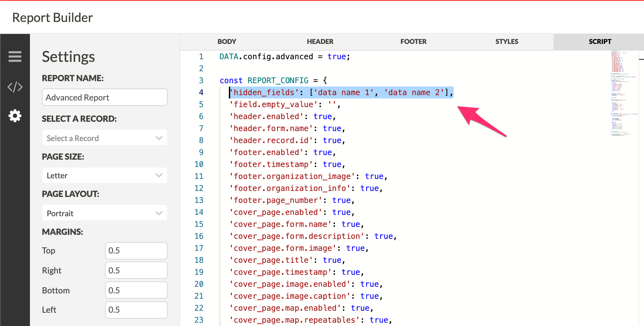The height and width of the screenshot is (326, 644).
Task: Click the code minimap preview
Action: (x=624, y=93)
